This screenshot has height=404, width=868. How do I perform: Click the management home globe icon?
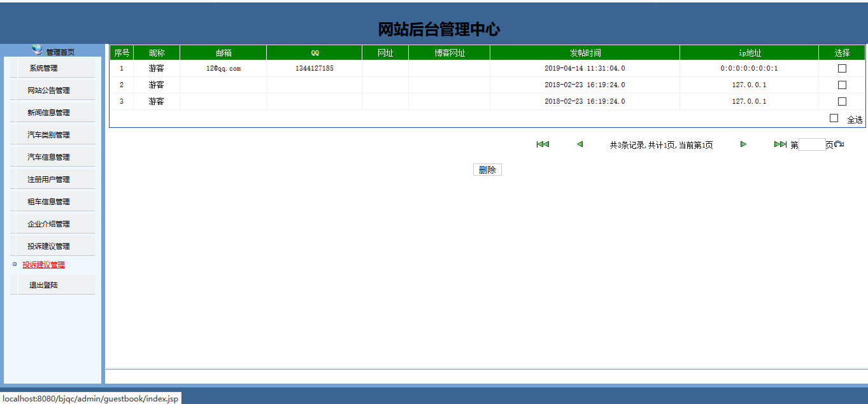(x=38, y=50)
